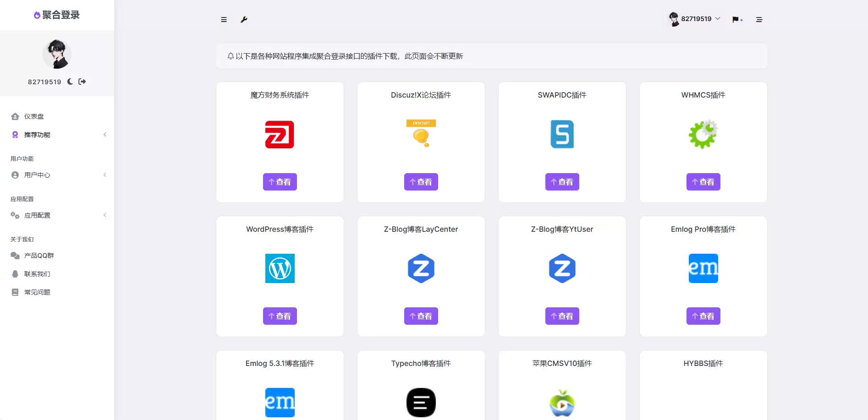Click the wrench tool icon
This screenshot has height=420, width=868.
244,20
